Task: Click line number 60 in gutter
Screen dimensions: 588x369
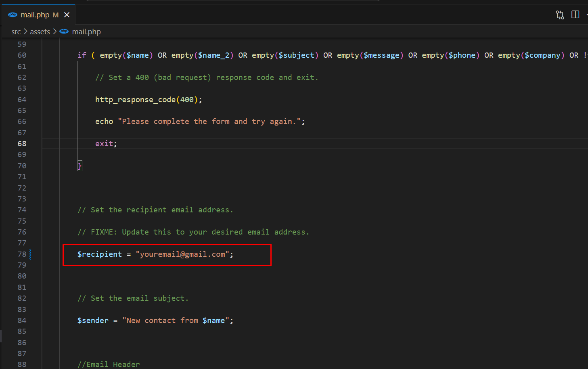Action: click(x=22, y=55)
